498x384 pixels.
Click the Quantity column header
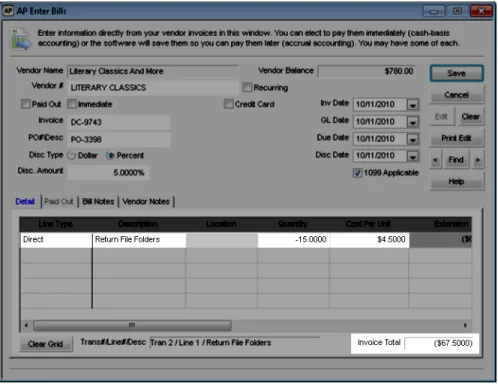click(293, 224)
